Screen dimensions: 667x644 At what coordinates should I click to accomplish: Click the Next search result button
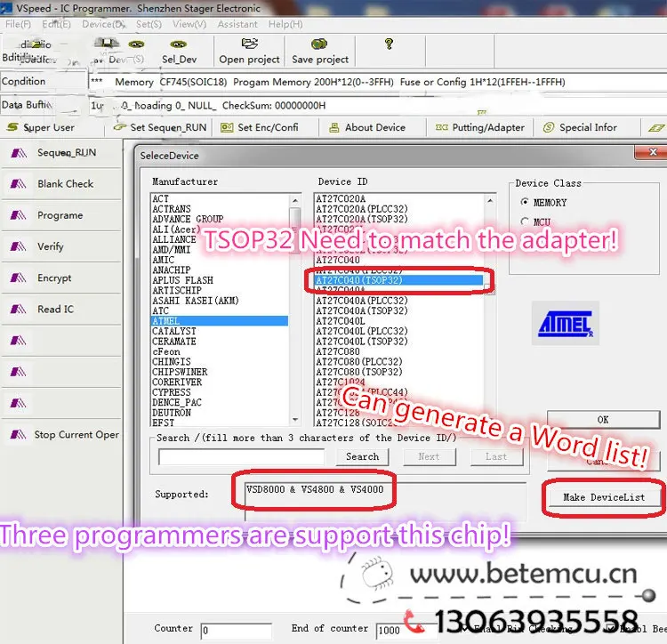tap(429, 456)
